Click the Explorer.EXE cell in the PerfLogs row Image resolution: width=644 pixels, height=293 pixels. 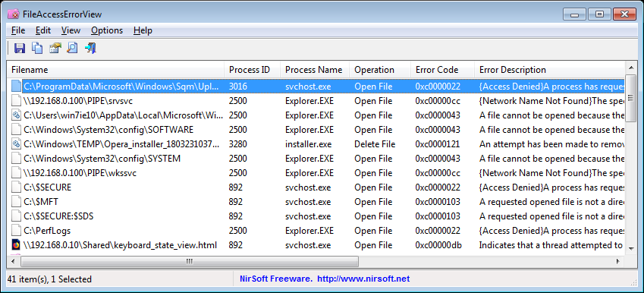click(x=309, y=231)
